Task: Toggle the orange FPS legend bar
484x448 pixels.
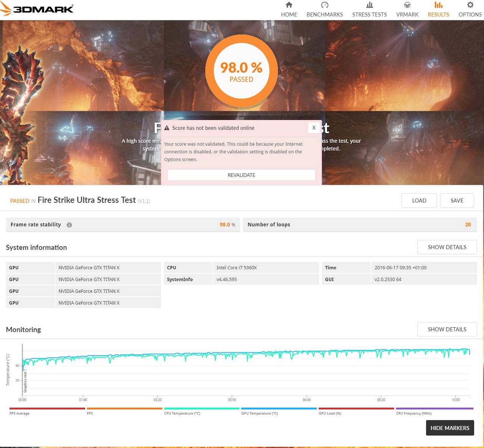Action: pos(124,409)
